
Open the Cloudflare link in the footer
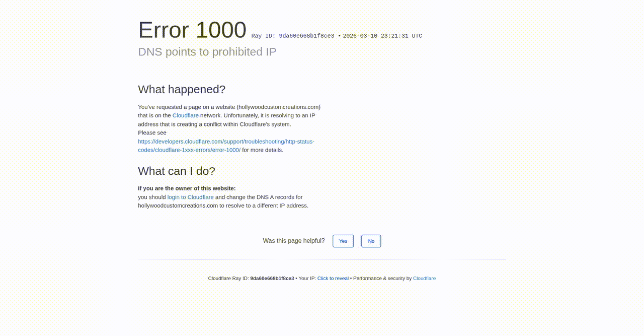(425, 279)
